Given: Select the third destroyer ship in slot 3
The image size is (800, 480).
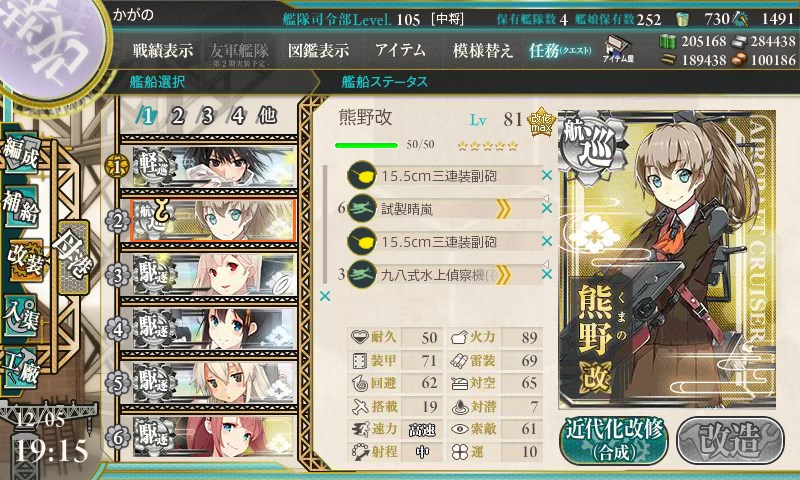Looking at the screenshot, I should click(209, 275).
